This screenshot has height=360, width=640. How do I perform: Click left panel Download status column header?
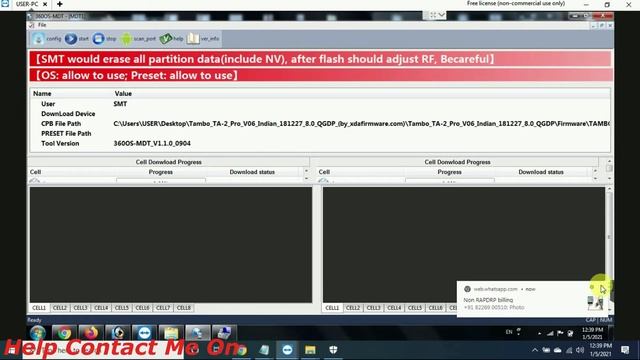click(252, 172)
